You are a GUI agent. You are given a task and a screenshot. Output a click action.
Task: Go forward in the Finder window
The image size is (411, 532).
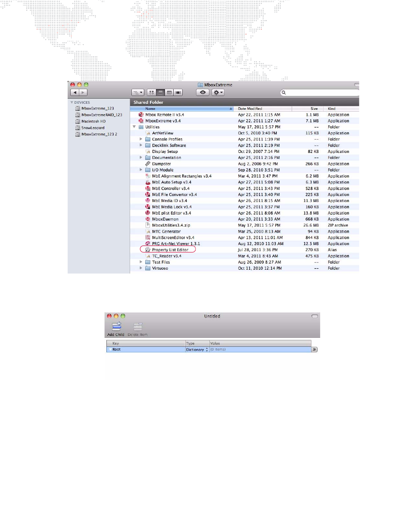(x=83, y=93)
